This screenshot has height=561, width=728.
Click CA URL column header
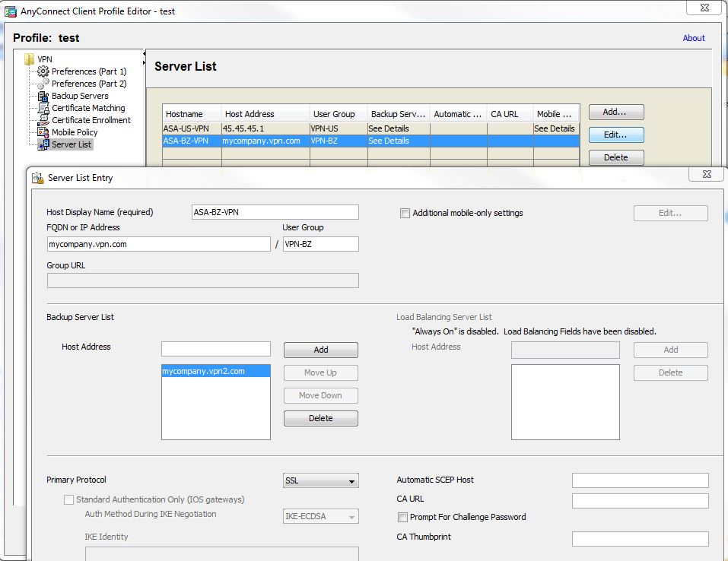point(510,114)
